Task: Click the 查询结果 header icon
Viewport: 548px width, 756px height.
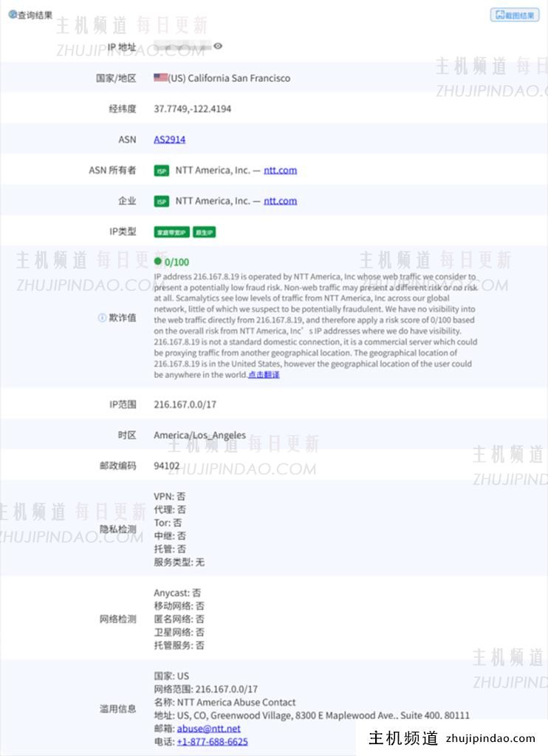Action: pyautogui.click(x=13, y=15)
